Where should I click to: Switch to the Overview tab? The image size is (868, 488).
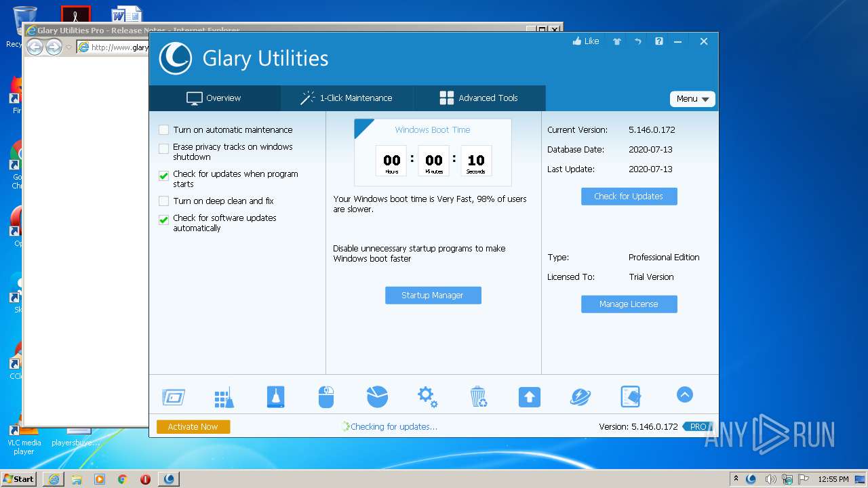pyautogui.click(x=214, y=98)
